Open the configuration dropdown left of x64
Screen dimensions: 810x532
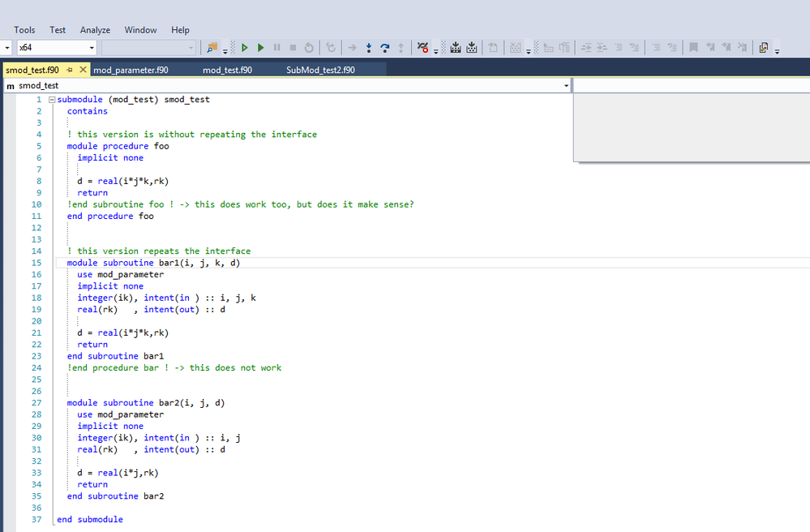pos(6,48)
